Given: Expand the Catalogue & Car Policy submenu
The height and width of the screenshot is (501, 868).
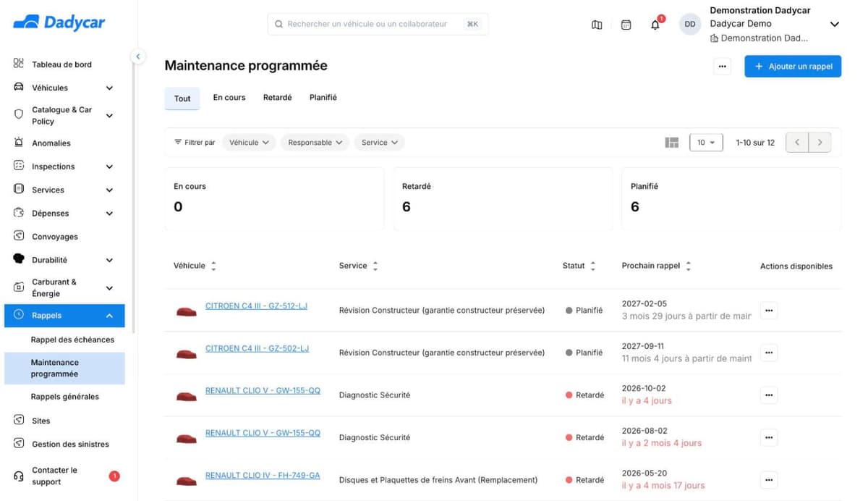Looking at the screenshot, I should (x=109, y=115).
